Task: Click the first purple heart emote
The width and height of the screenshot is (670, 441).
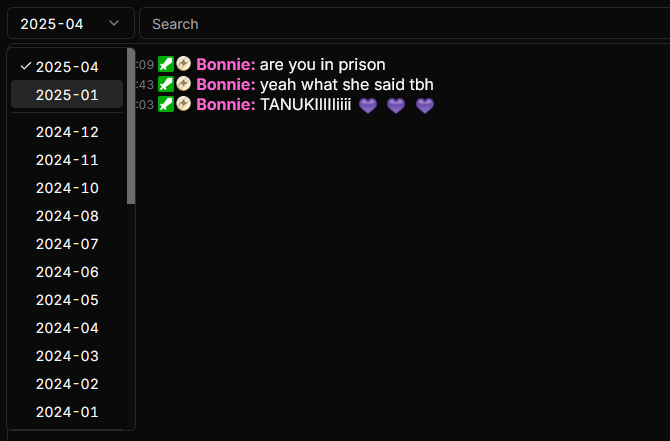Action: tap(368, 105)
